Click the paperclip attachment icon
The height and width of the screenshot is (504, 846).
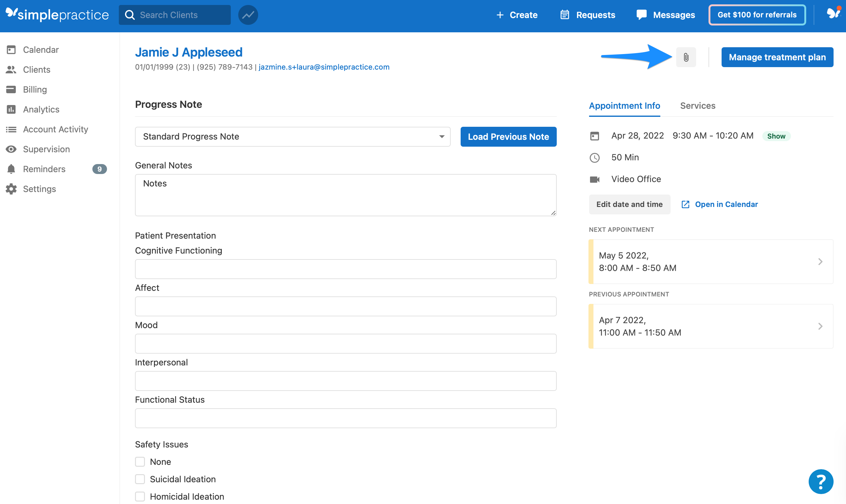(686, 57)
